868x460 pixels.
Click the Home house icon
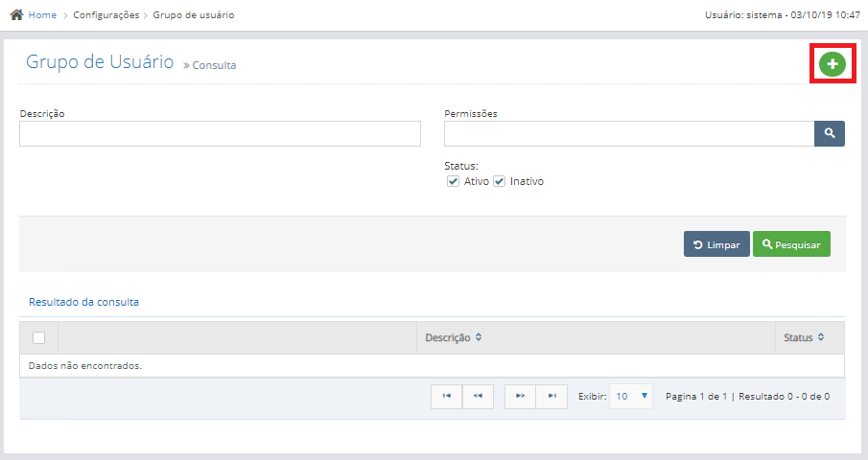(x=16, y=15)
